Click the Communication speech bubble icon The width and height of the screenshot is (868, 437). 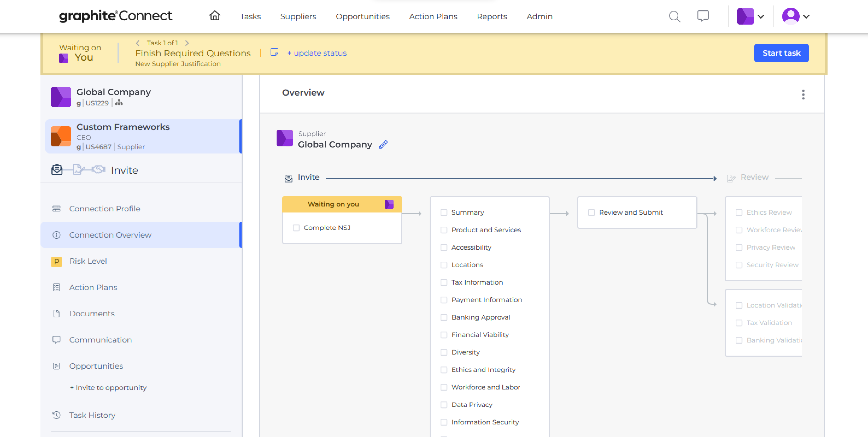click(56, 340)
